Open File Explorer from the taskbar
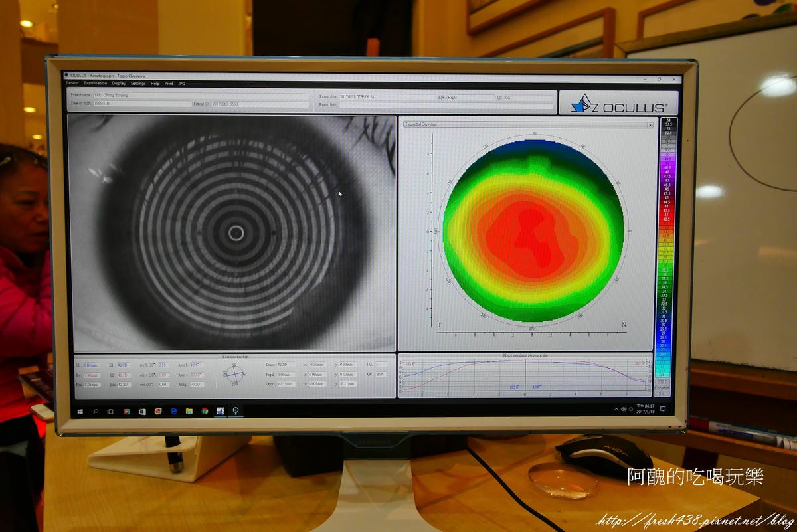Viewport: 797px width, 532px height. tap(189, 411)
